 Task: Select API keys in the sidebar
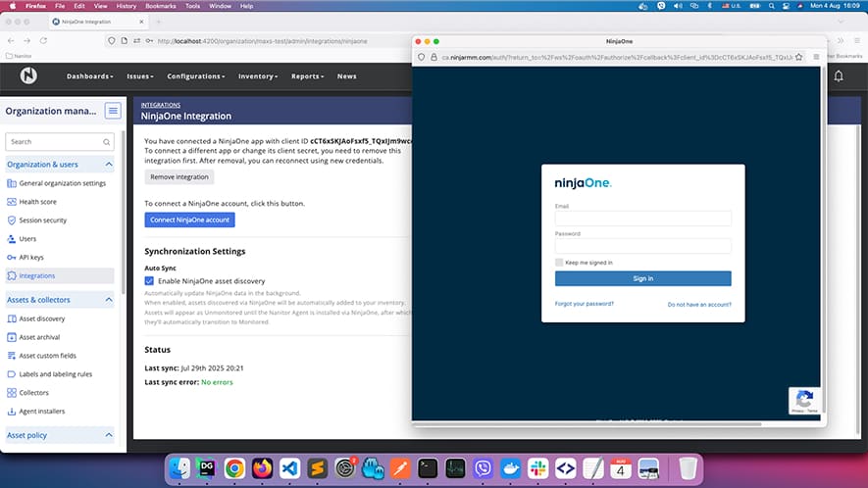[x=31, y=257]
